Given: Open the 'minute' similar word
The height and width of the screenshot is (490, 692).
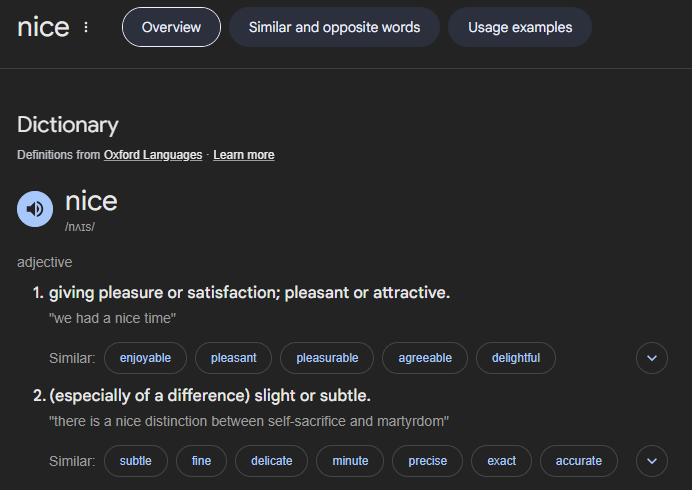Looking at the screenshot, I should (350, 460).
